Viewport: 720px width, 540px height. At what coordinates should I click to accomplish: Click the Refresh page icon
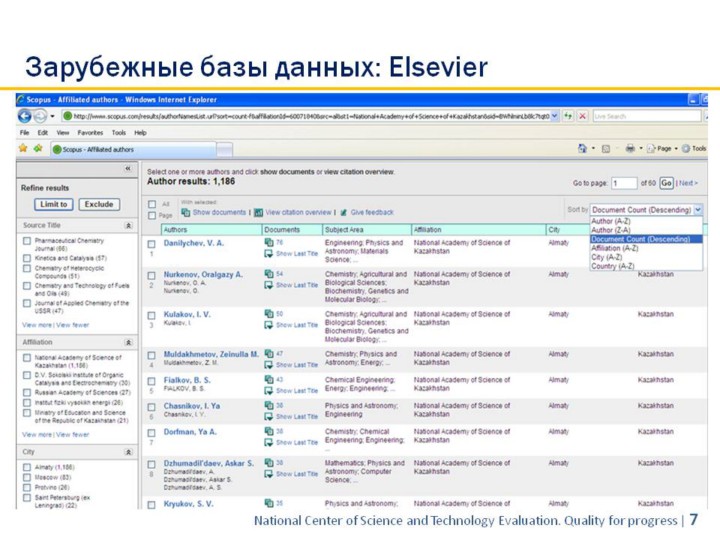pos(568,116)
